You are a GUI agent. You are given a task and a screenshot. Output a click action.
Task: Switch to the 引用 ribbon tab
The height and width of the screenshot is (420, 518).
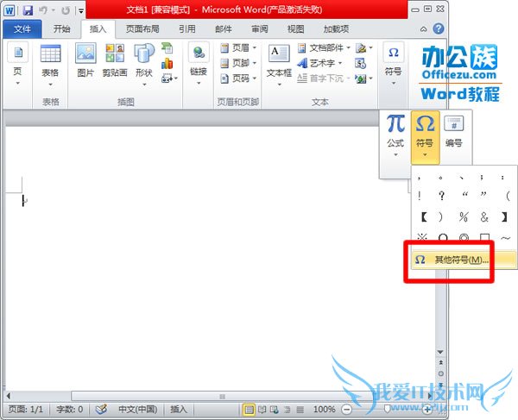pyautogui.click(x=187, y=29)
